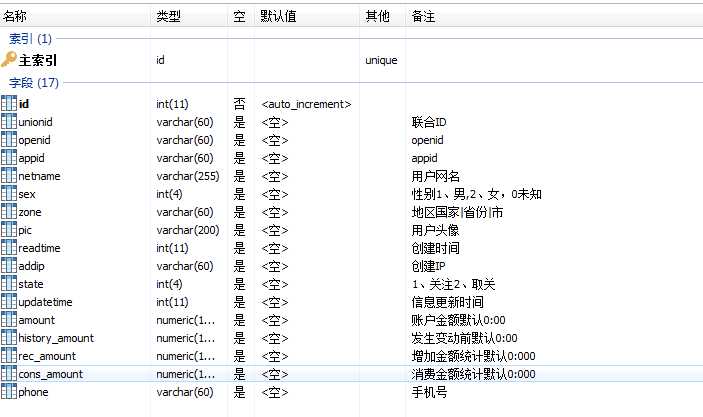Click the column icon of history_amount field
The height and width of the screenshot is (417, 703).
[x=9, y=337]
